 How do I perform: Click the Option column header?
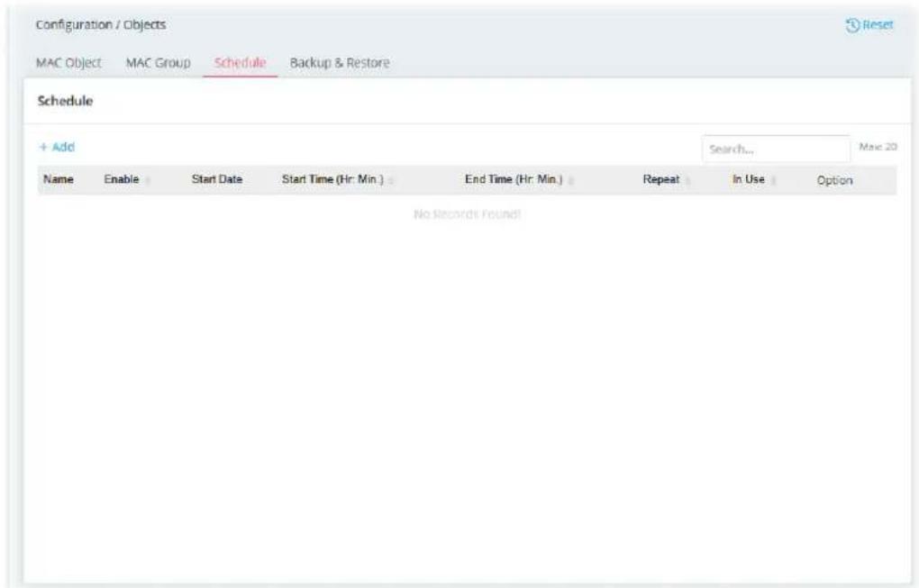click(x=834, y=180)
